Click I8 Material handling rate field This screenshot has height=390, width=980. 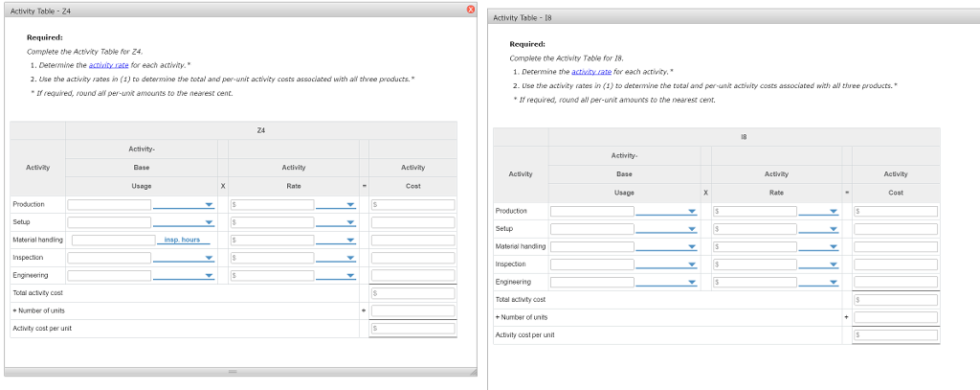coord(755,246)
